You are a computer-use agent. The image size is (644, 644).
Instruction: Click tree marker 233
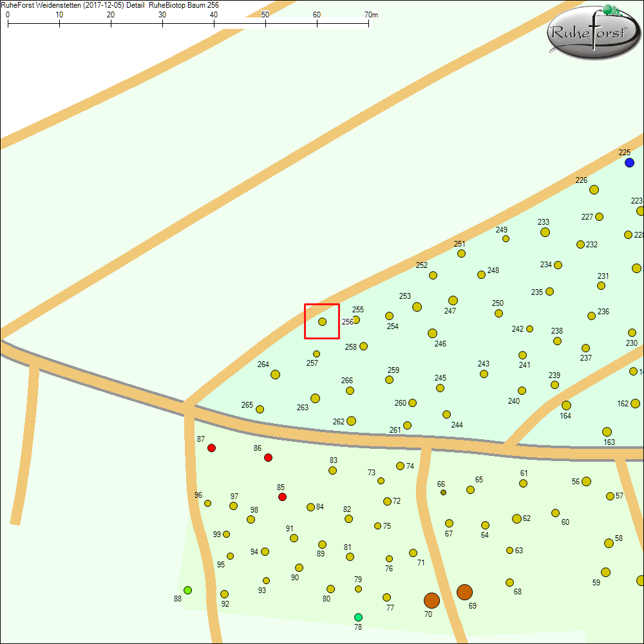(x=545, y=232)
